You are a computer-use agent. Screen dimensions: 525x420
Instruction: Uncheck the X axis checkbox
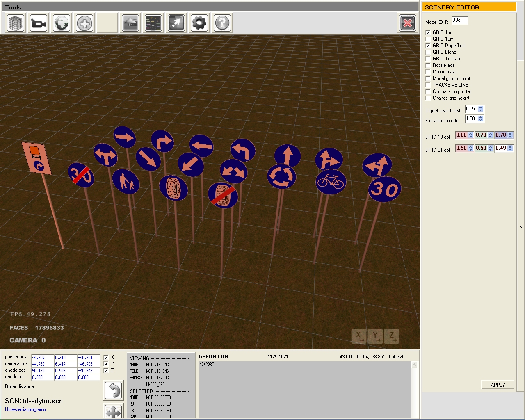pyautogui.click(x=106, y=357)
